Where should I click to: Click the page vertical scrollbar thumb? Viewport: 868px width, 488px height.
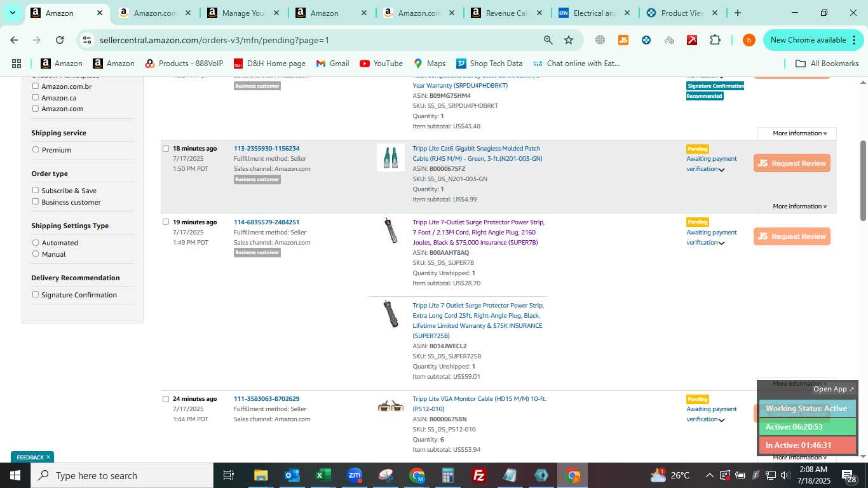pos(863,180)
